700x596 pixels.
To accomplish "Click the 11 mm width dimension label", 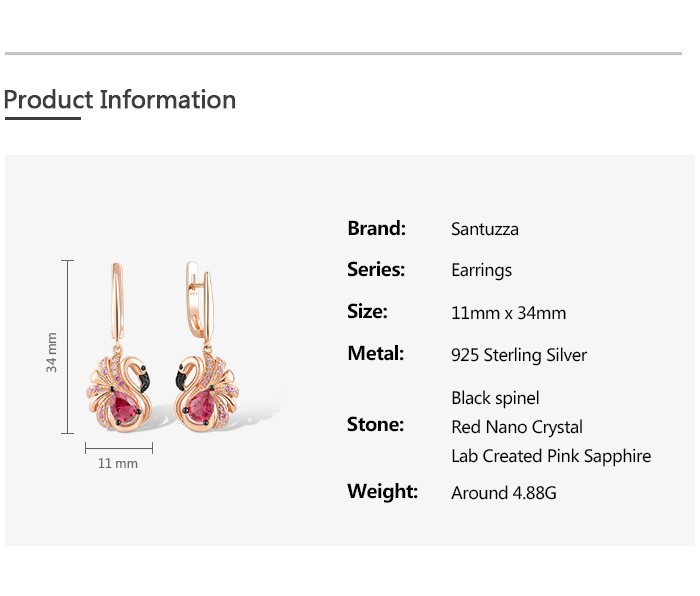I will [118, 464].
